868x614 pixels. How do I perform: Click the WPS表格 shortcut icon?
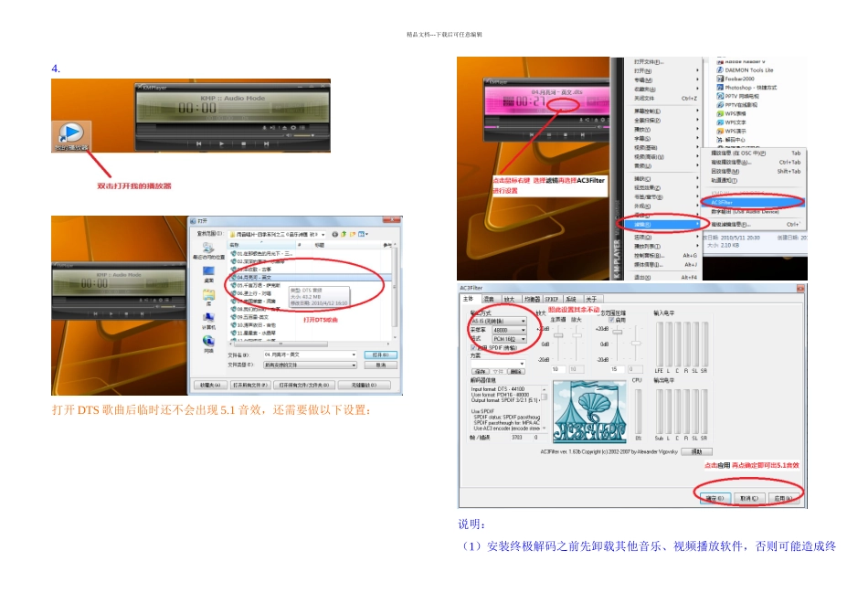(x=731, y=113)
